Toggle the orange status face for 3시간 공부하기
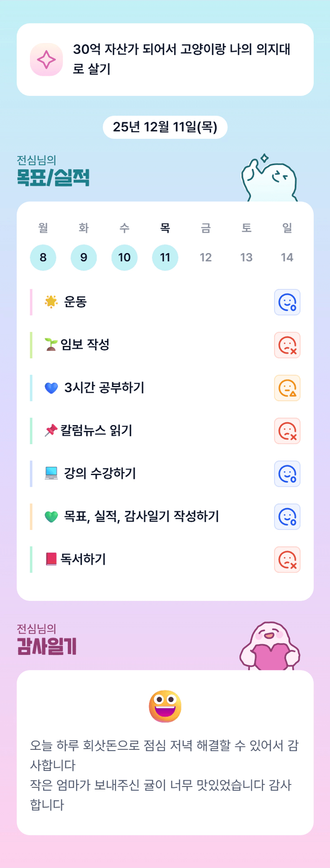Screen dimensions: 330x868 click(x=287, y=388)
